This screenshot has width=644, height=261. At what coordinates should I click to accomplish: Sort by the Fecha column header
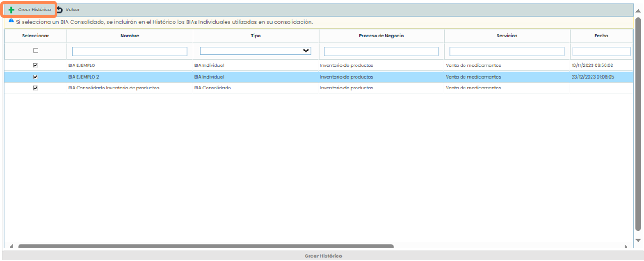pyautogui.click(x=601, y=36)
